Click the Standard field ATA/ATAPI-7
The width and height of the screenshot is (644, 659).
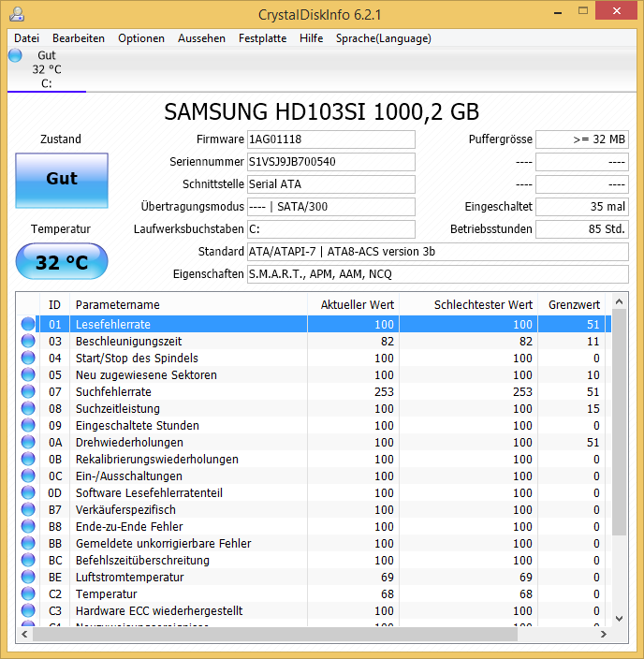[x=438, y=252]
